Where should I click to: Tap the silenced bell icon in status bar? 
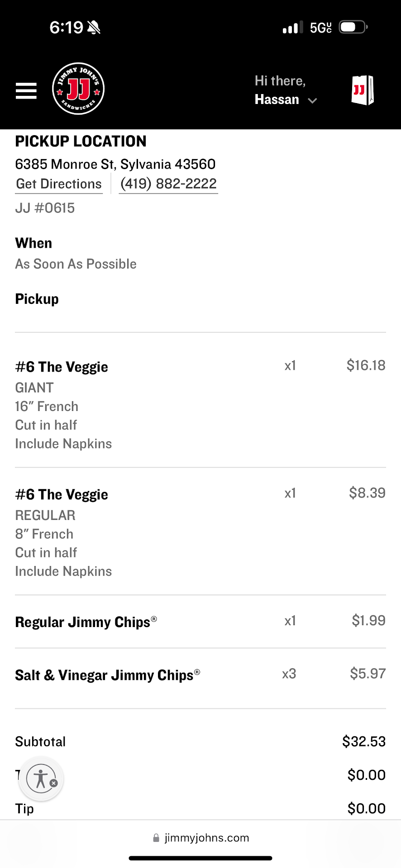pos(94,28)
